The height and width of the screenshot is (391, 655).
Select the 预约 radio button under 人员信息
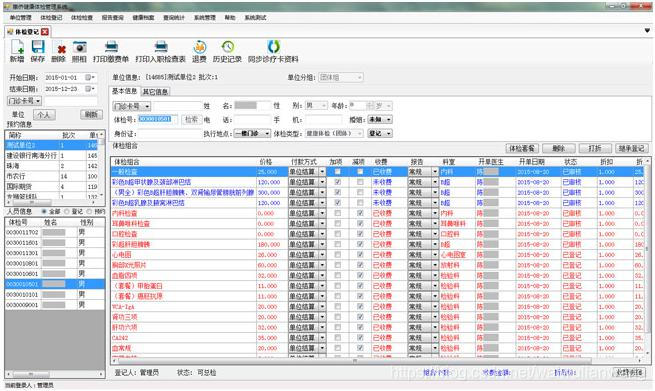point(89,212)
